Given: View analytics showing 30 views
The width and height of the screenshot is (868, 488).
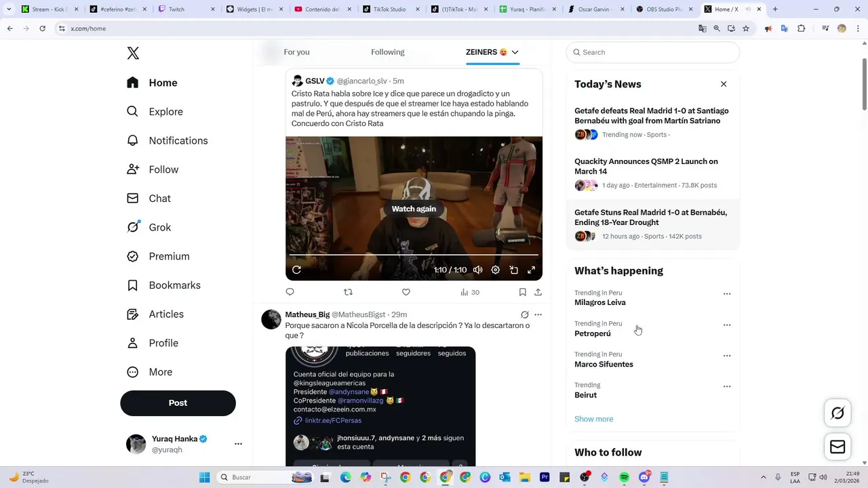Looking at the screenshot, I should coord(469,292).
